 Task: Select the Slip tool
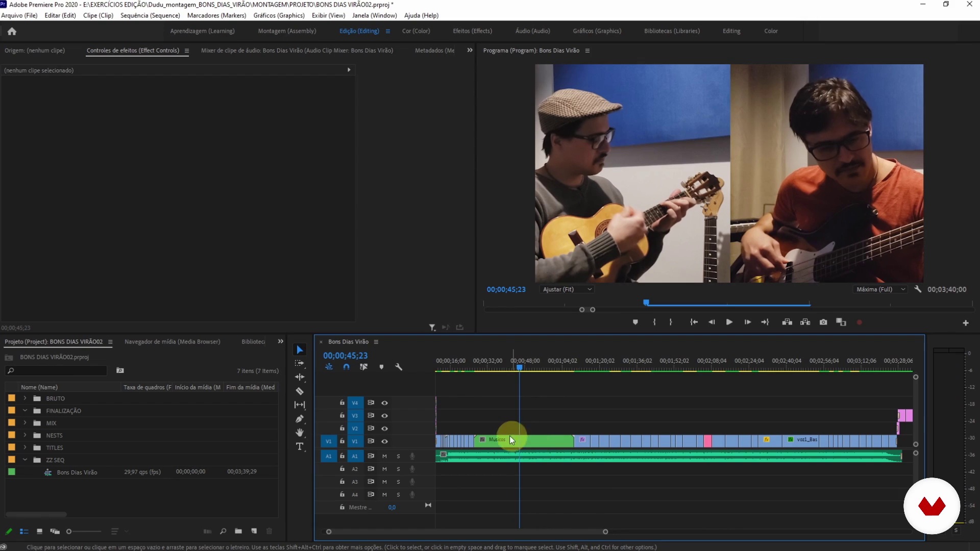click(x=300, y=405)
